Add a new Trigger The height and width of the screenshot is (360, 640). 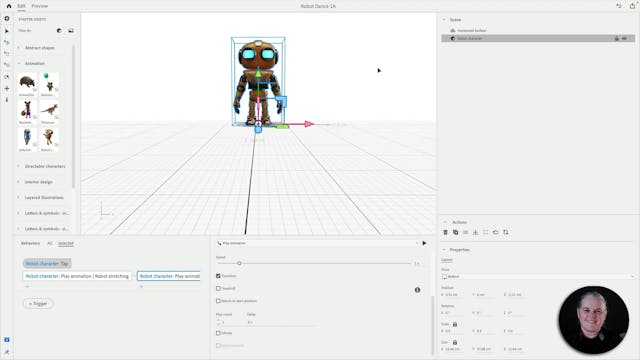38,304
